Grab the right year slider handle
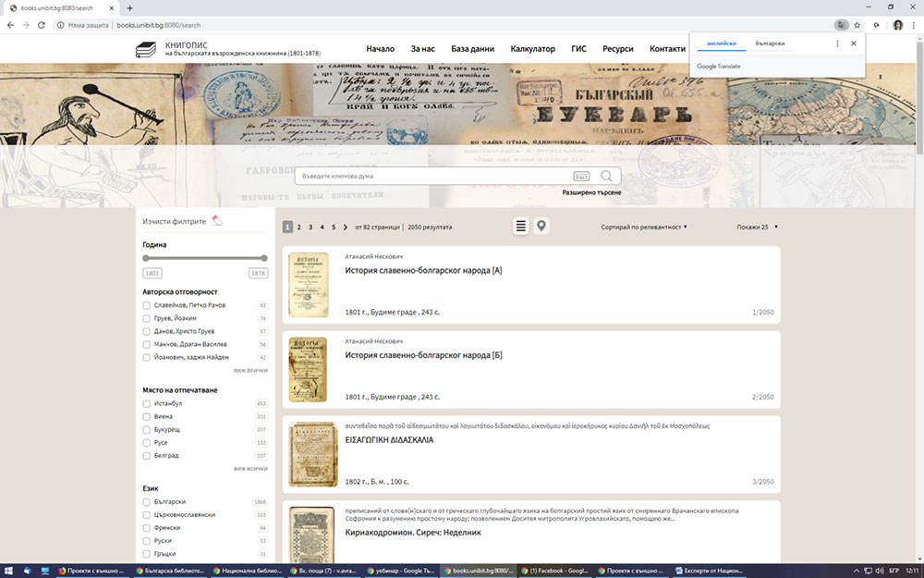Screen dimensions: 924x578 (x=264, y=258)
